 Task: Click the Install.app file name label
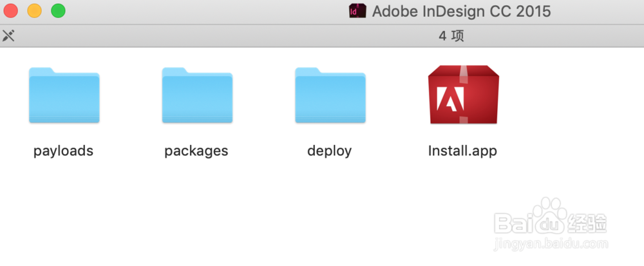[462, 151]
